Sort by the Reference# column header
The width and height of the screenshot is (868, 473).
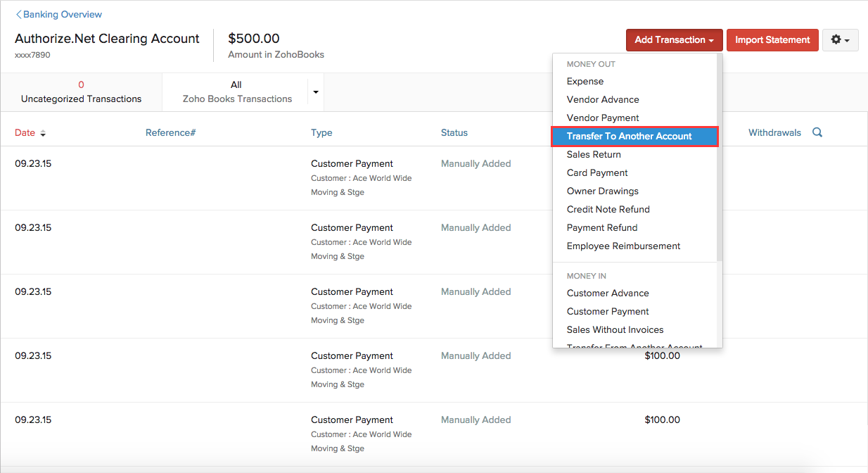tap(170, 132)
